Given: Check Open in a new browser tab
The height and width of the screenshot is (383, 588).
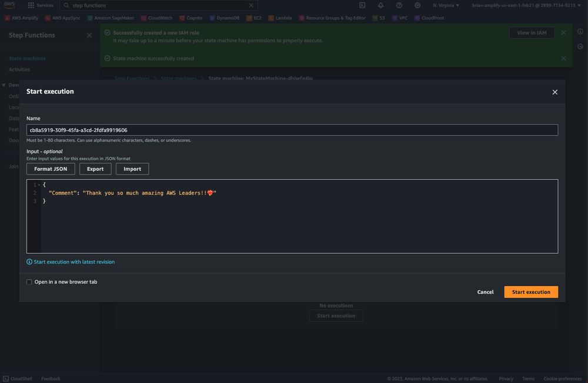Looking at the screenshot, I should (29, 282).
